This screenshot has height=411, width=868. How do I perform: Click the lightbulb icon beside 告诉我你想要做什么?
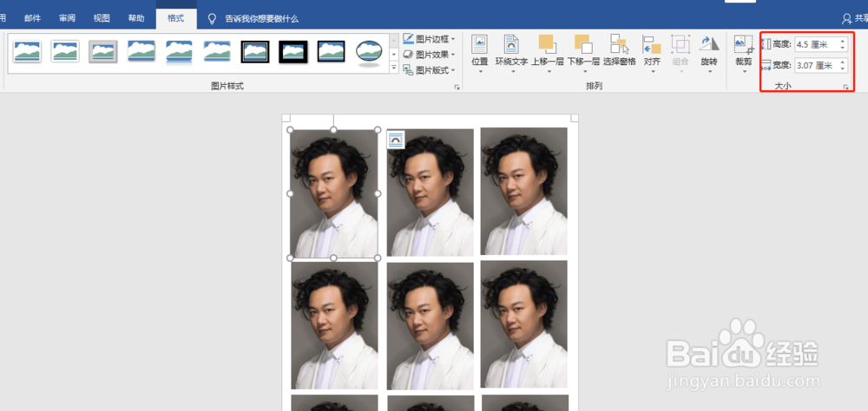pos(212,19)
